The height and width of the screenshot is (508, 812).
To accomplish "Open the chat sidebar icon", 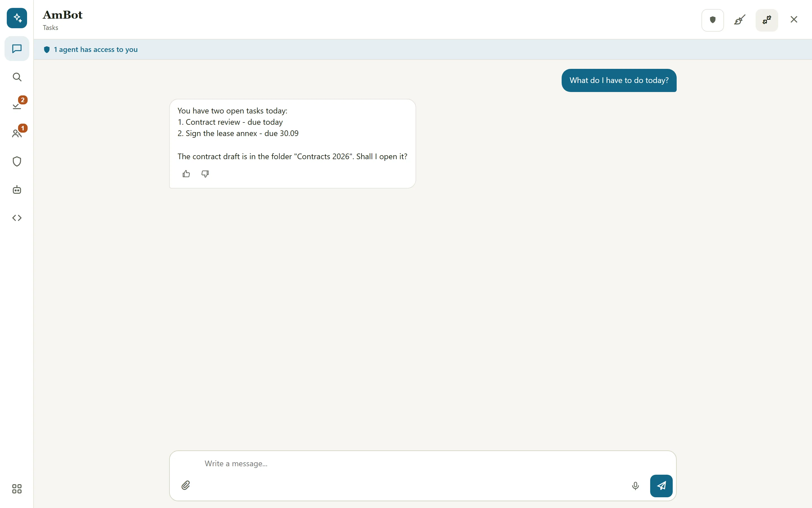I will pyautogui.click(x=17, y=49).
